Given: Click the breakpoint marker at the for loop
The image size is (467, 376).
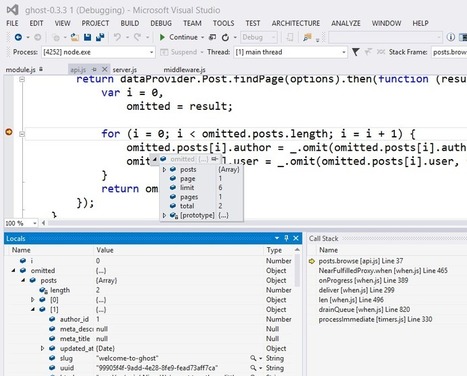Looking at the screenshot, I should 9,132.
